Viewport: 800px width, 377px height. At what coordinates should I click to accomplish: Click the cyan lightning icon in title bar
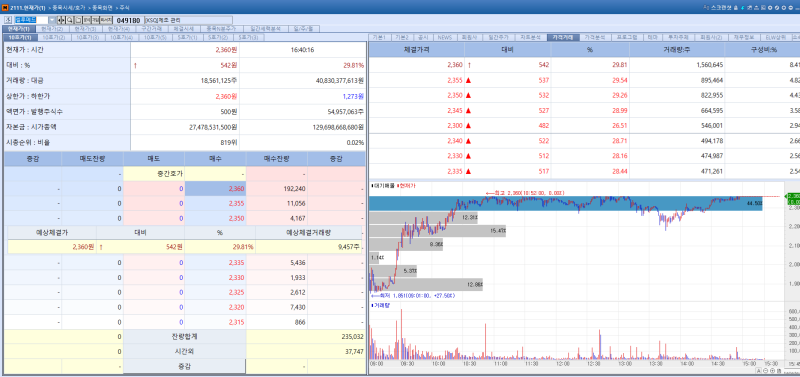click(x=743, y=8)
